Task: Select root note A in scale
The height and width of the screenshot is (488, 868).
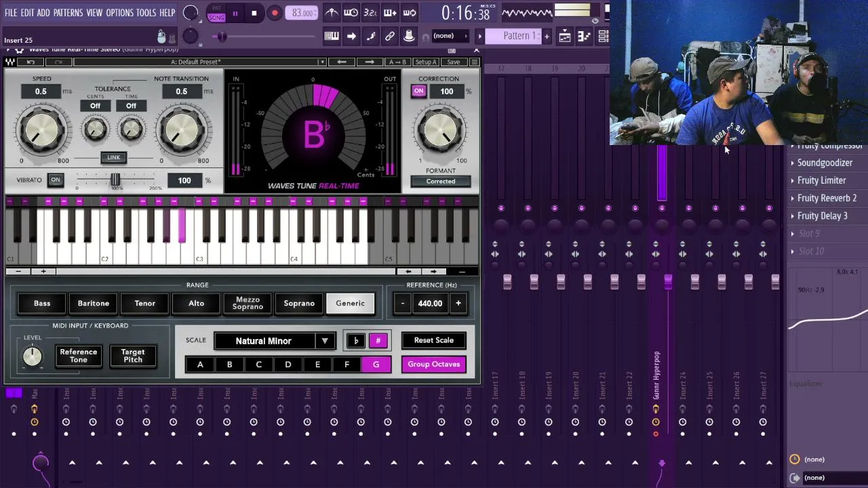Action: [200, 365]
